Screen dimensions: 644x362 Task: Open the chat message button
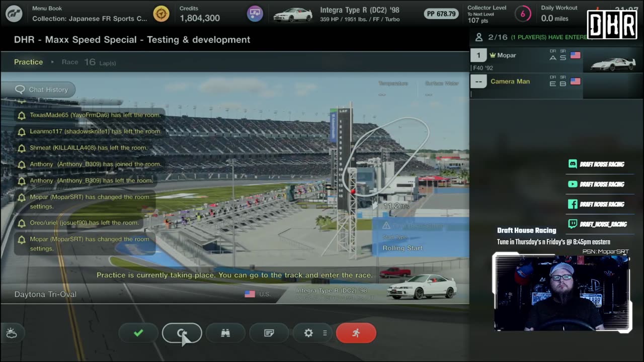269,333
